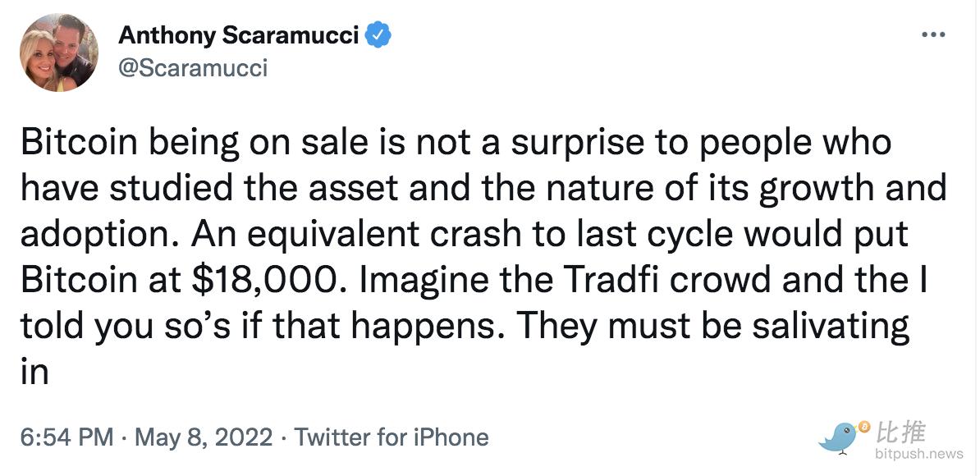The height and width of the screenshot is (476, 980).
Task: Click the Twitter for iPhone source label
Action: pyautogui.click(x=392, y=437)
